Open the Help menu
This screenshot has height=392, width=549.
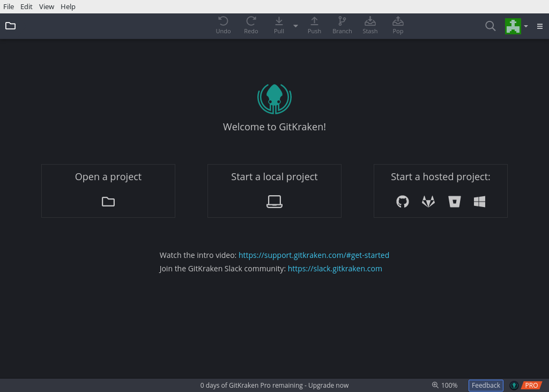[68, 6]
